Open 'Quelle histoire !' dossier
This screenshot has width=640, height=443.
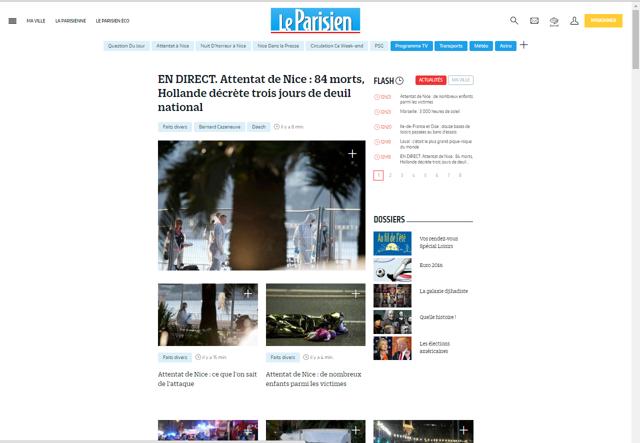tap(438, 317)
